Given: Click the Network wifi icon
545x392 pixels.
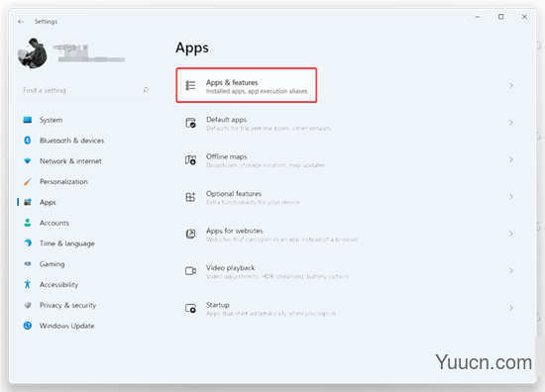Looking at the screenshot, I should click(x=28, y=161).
